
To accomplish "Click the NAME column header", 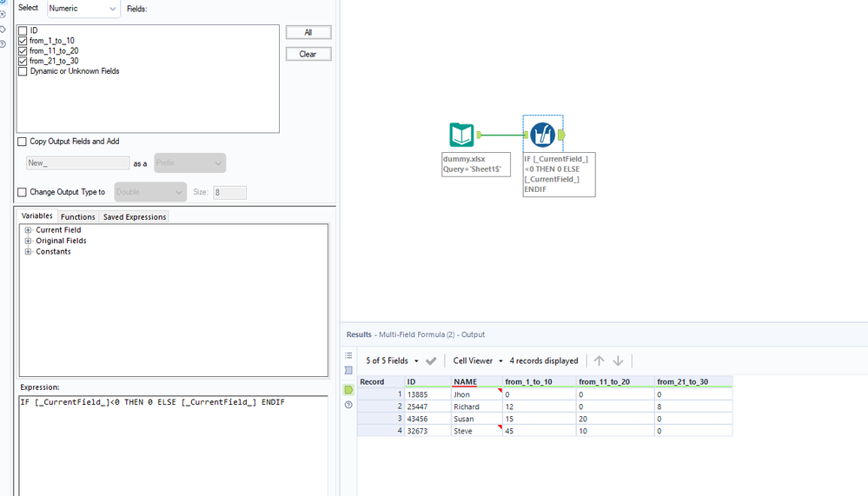I will [x=477, y=382].
